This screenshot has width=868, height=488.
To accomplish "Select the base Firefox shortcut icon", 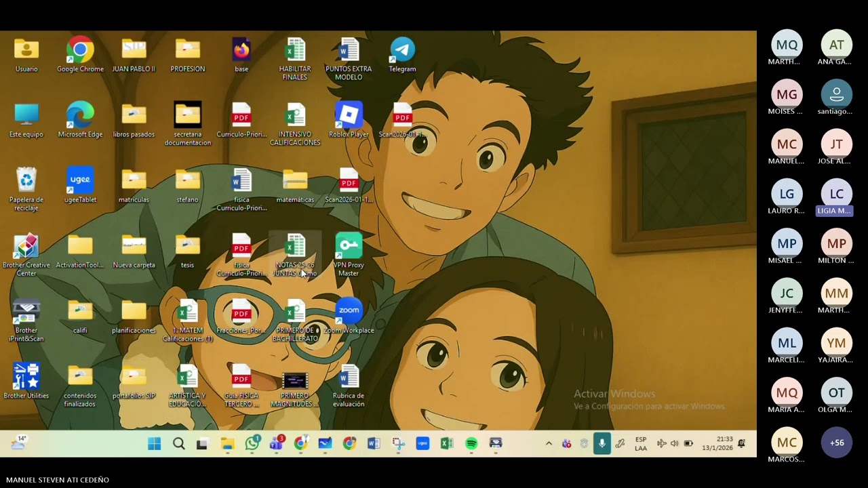I will pos(241,55).
